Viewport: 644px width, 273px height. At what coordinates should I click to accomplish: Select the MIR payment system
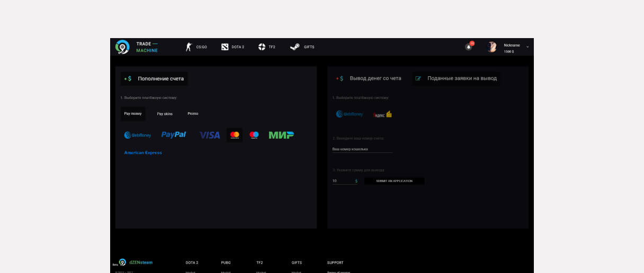281,135
